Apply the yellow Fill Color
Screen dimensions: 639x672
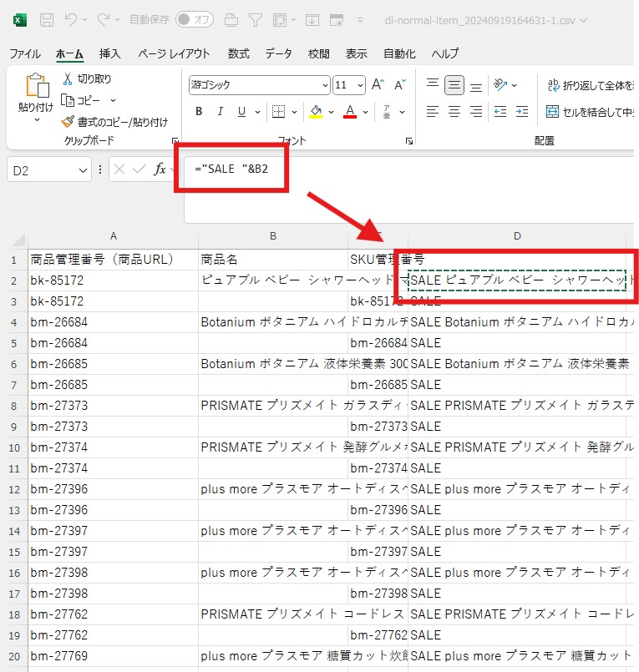[316, 111]
